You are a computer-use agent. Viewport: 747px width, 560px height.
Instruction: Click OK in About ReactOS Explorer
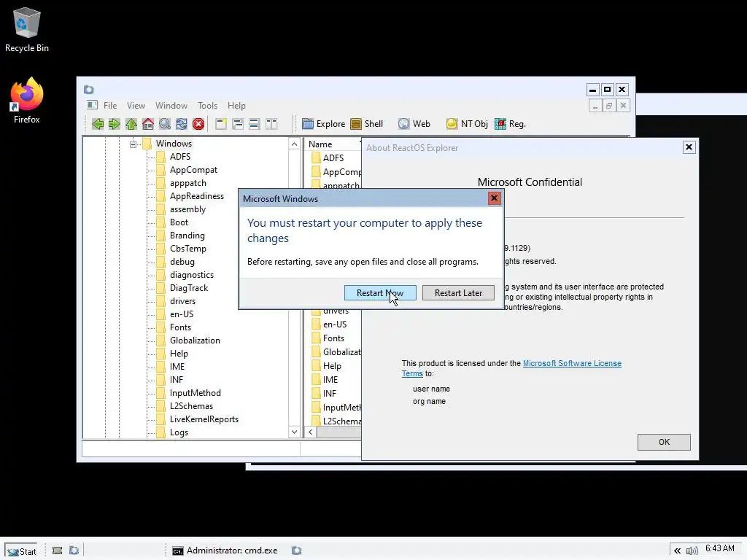[x=664, y=442]
